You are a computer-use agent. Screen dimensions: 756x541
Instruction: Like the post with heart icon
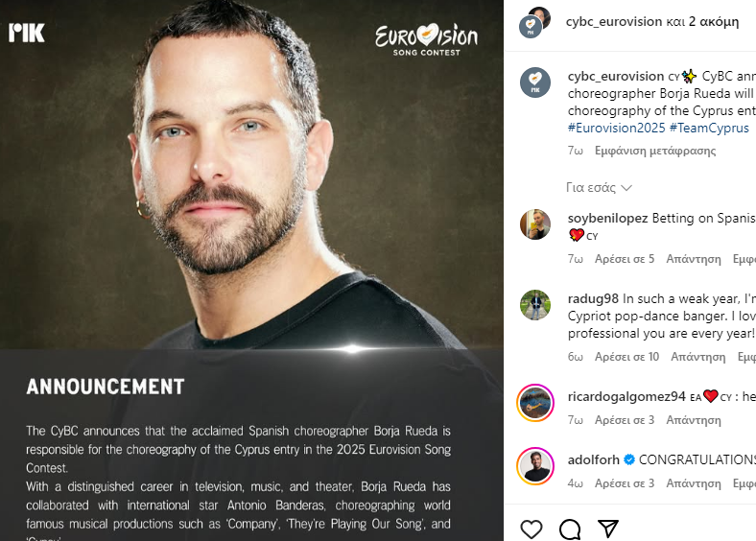click(532, 529)
